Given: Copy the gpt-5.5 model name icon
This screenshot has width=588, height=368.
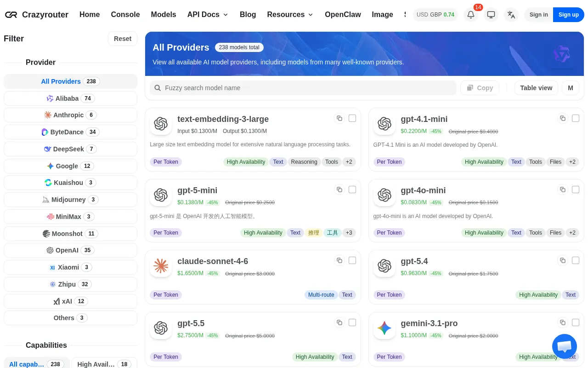Looking at the screenshot, I should [339, 322].
